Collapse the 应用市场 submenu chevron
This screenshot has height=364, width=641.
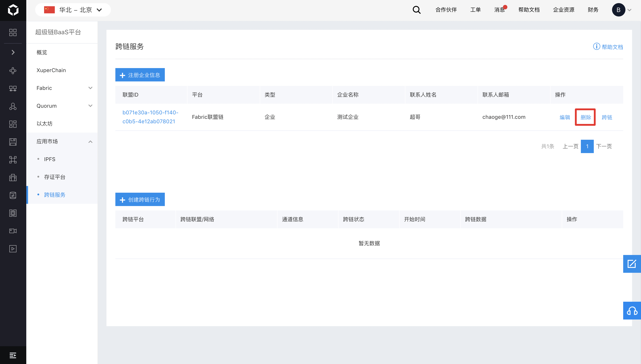[90, 142]
